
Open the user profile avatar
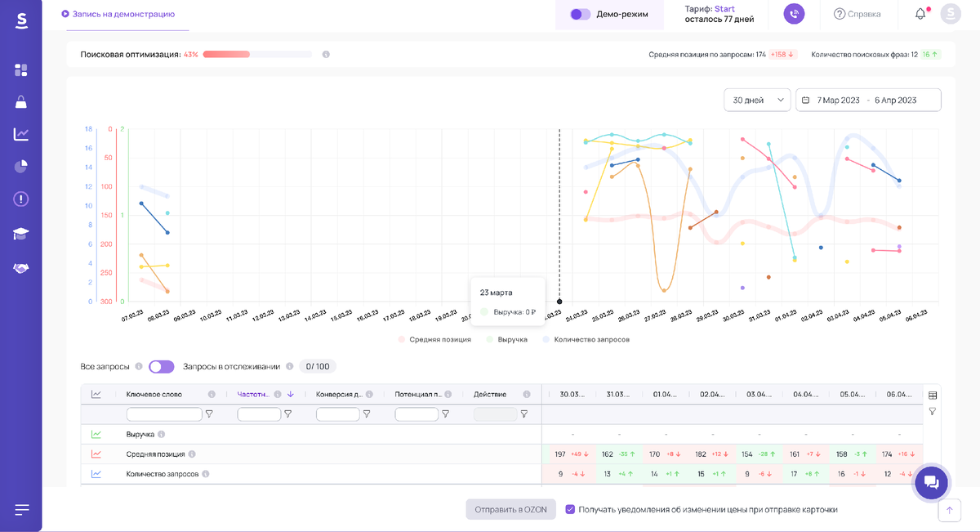click(x=951, y=14)
